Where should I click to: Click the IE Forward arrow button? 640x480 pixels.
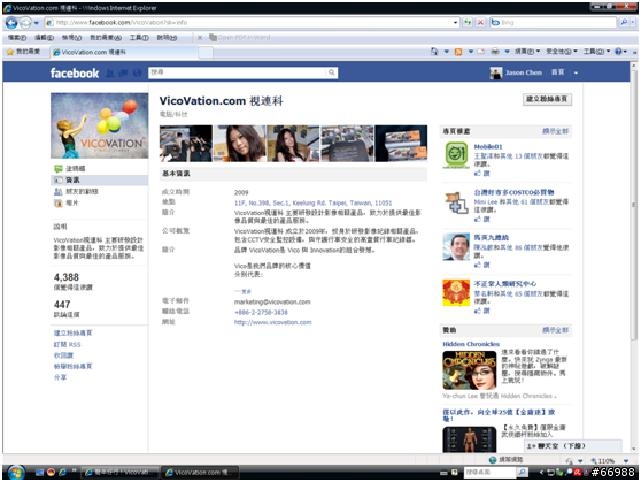(x=25, y=22)
